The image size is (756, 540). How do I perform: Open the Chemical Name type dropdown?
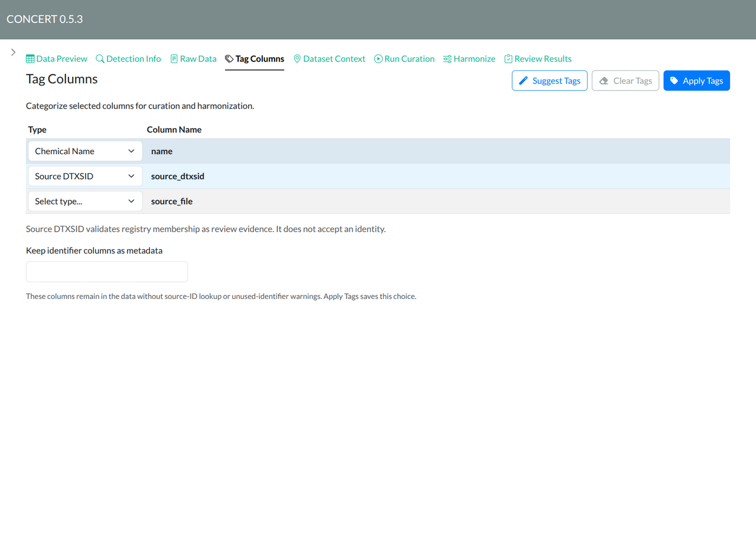point(85,151)
